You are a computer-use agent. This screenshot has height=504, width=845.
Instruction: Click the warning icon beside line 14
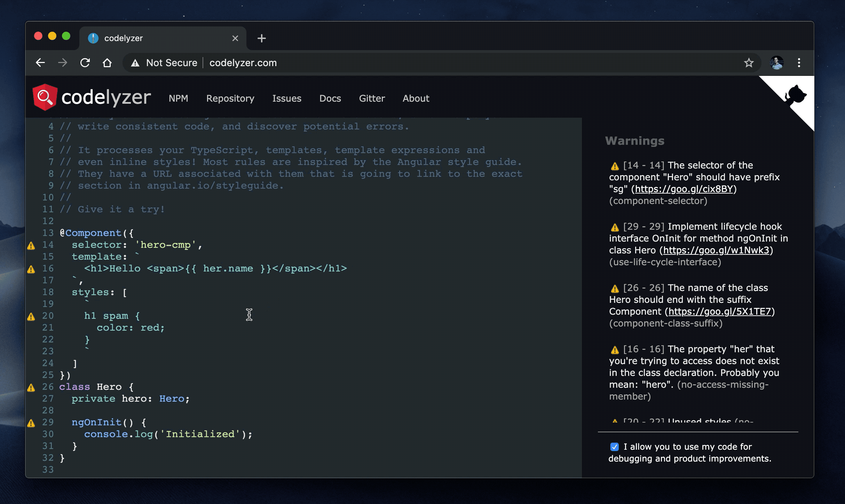click(31, 246)
